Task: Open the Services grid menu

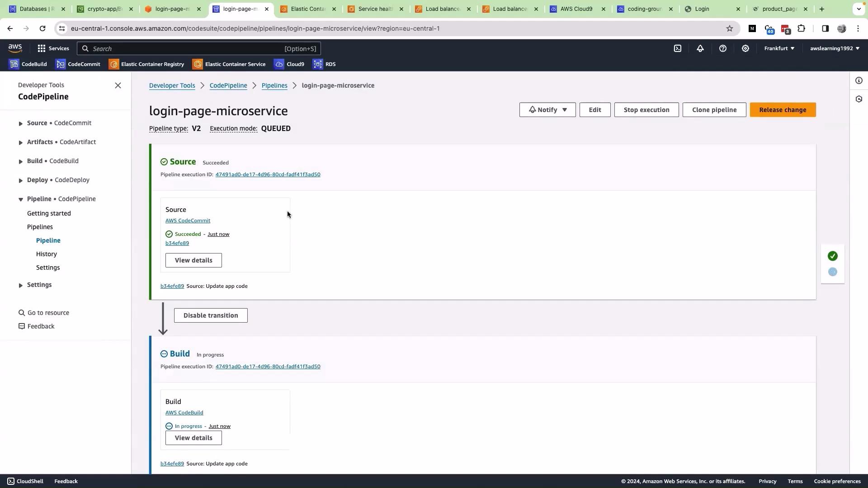Action: (x=53, y=48)
